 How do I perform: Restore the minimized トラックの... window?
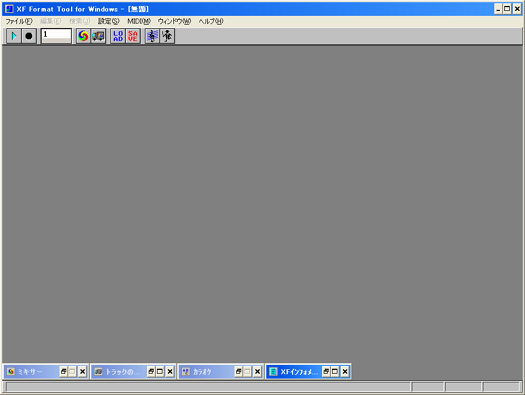pos(151,371)
